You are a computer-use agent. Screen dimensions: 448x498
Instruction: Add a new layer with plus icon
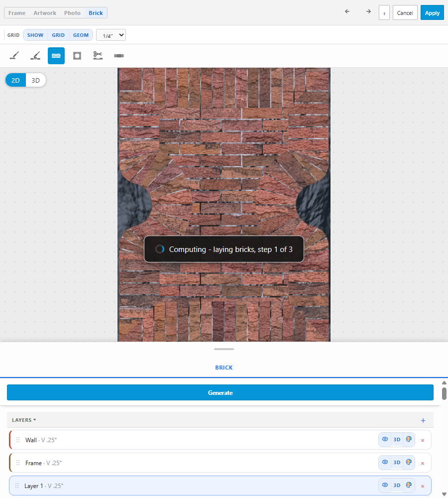pos(423,420)
